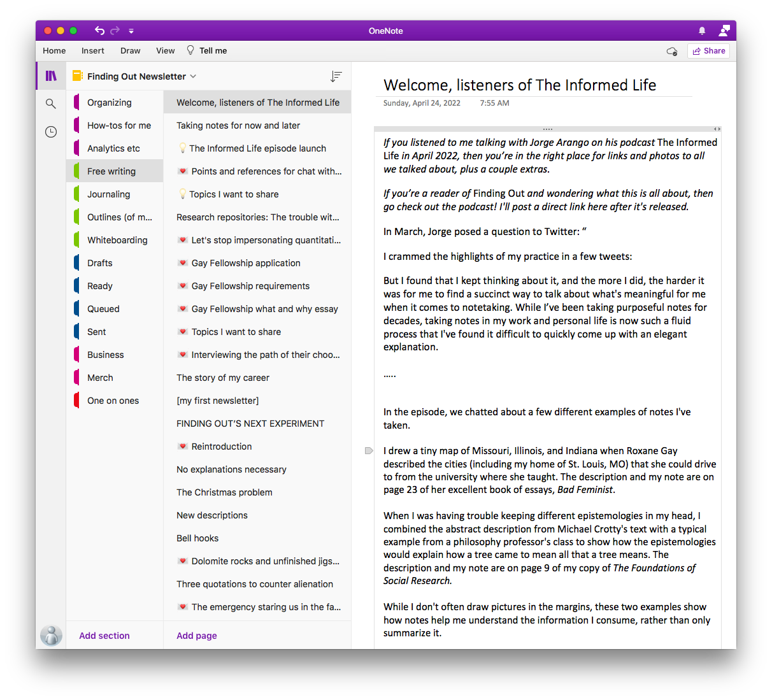772x700 pixels.
Task: Open page Gay Fellowship requirements
Action: 257,286
